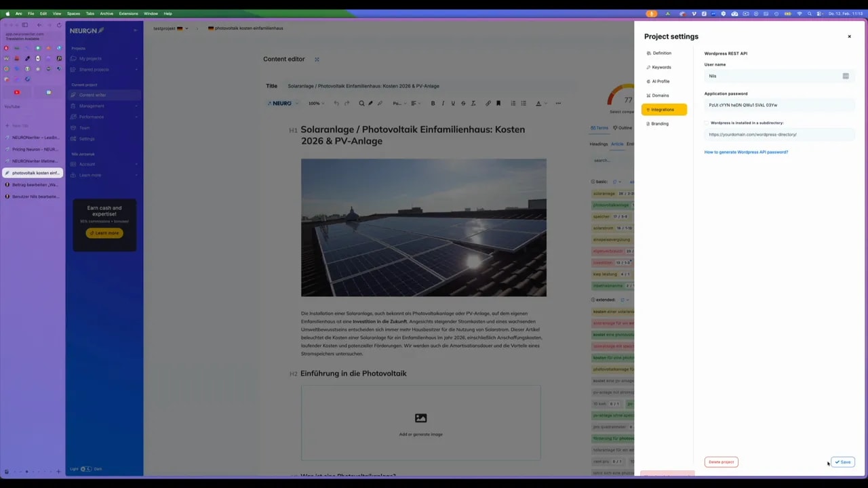Apply italic formatting
The width and height of the screenshot is (868, 488).
coord(443,103)
